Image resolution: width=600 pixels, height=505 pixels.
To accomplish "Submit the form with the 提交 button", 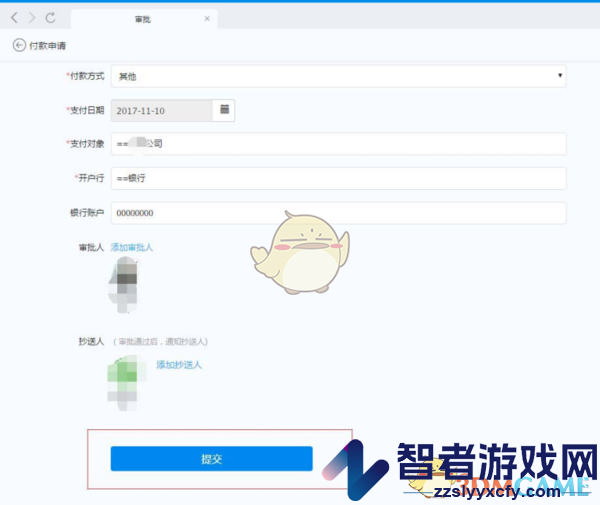I will click(211, 458).
